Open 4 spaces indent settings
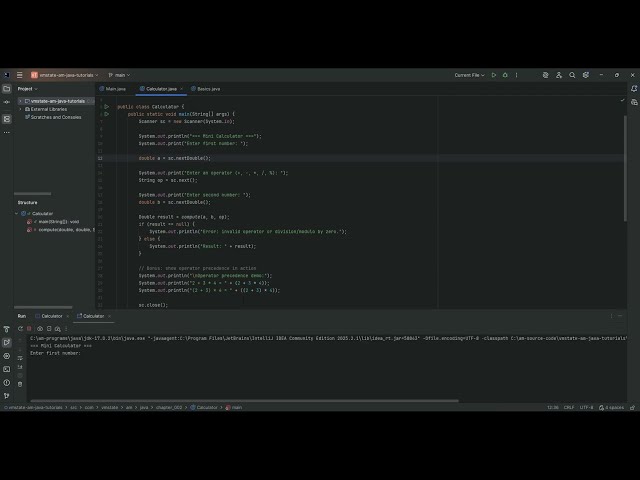 (x=611, y=407)
